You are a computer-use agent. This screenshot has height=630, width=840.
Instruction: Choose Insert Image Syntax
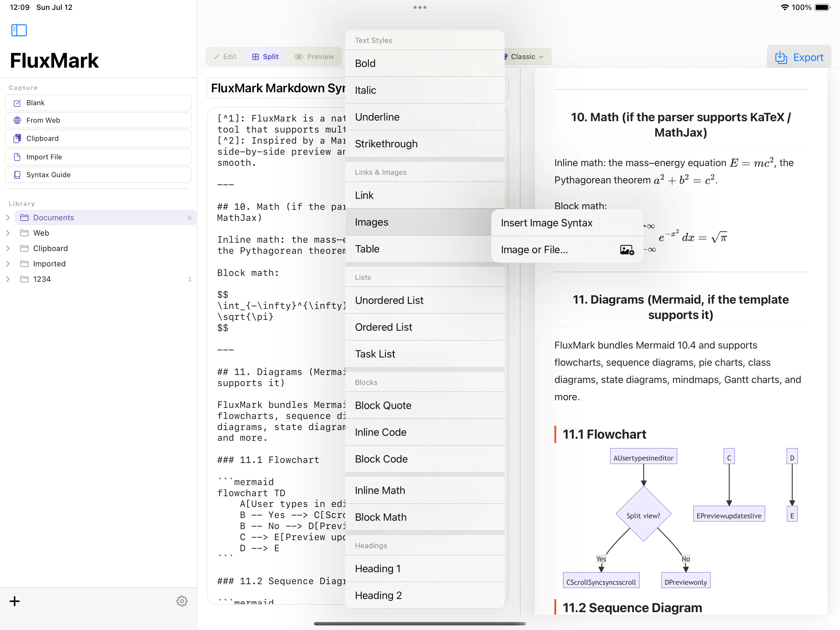tap(567, 223)
